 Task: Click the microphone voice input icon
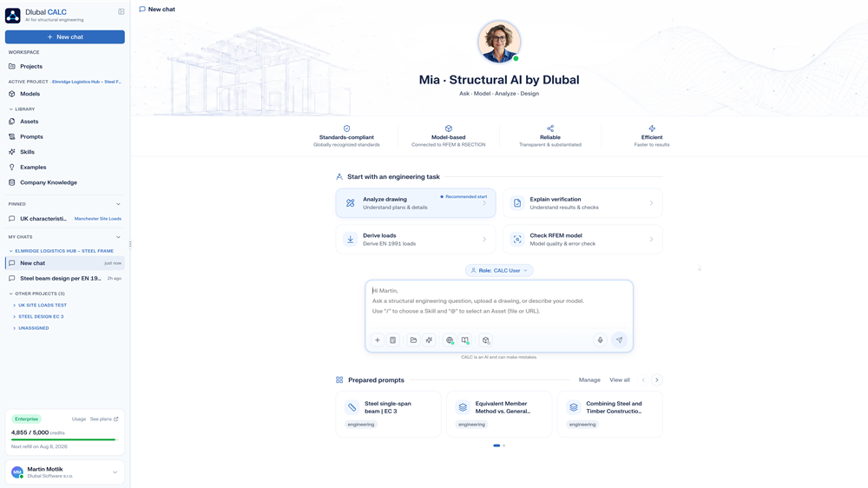click(x=600, y=340)
